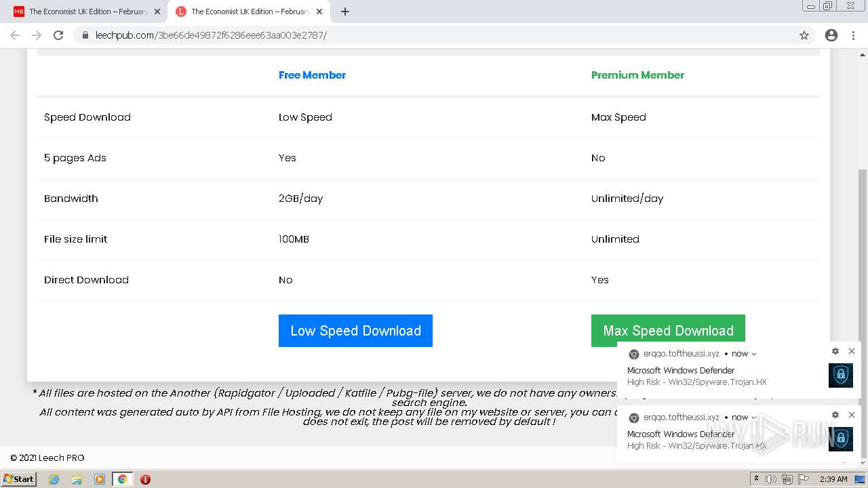Open File Explorer from the taskbar

click(x=77, y=479)
